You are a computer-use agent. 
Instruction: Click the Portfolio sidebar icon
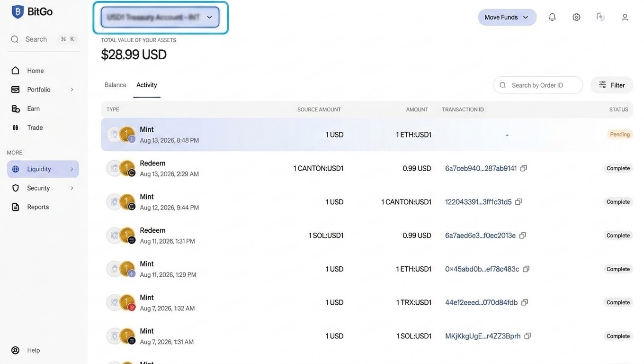[x=16, y=90]
